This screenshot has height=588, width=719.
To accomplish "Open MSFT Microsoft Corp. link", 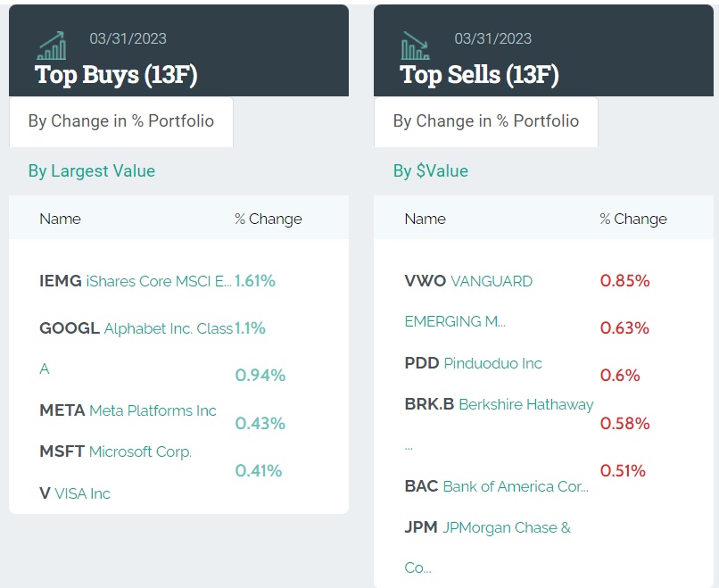I will pyautogui.click(x=116, y=451).
